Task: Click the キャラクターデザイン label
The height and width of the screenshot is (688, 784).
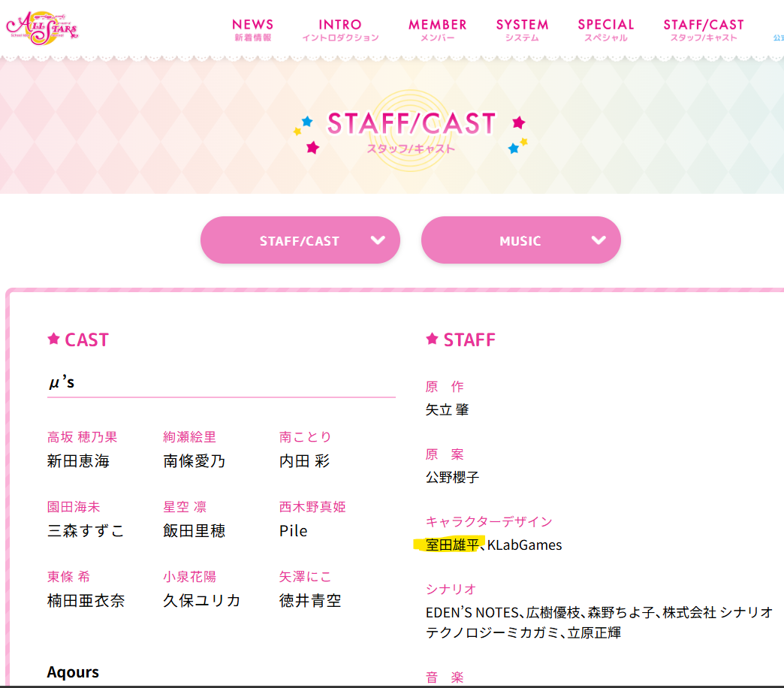Action: point(489,522)
